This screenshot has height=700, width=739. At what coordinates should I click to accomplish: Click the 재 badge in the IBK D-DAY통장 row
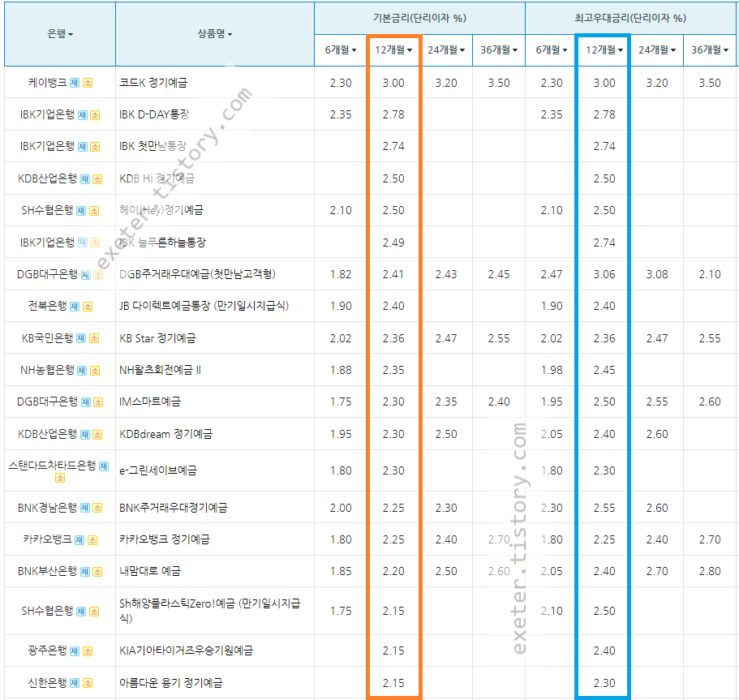pos(83,115)
